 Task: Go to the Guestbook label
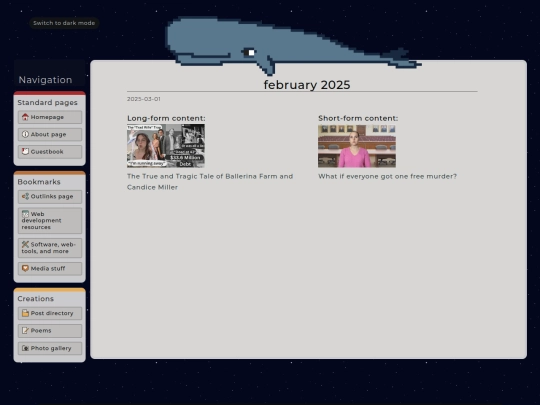point(47,152)
